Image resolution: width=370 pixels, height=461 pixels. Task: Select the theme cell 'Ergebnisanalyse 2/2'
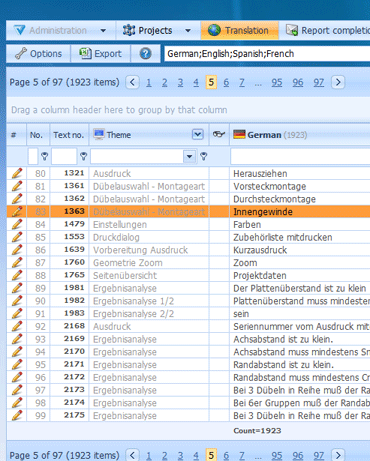click(149, 314)
